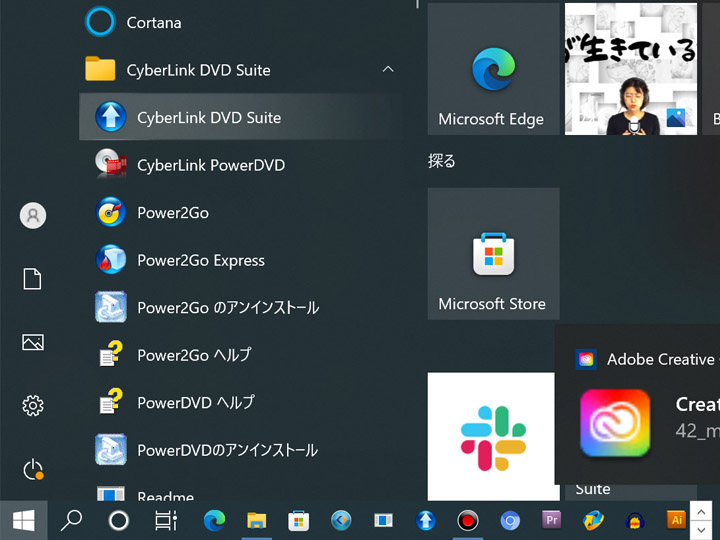The width and height of the screenshot is (720, 540).
Task: Open Power2Go Express
Action: pyautogui.click(x=200, y=260)
